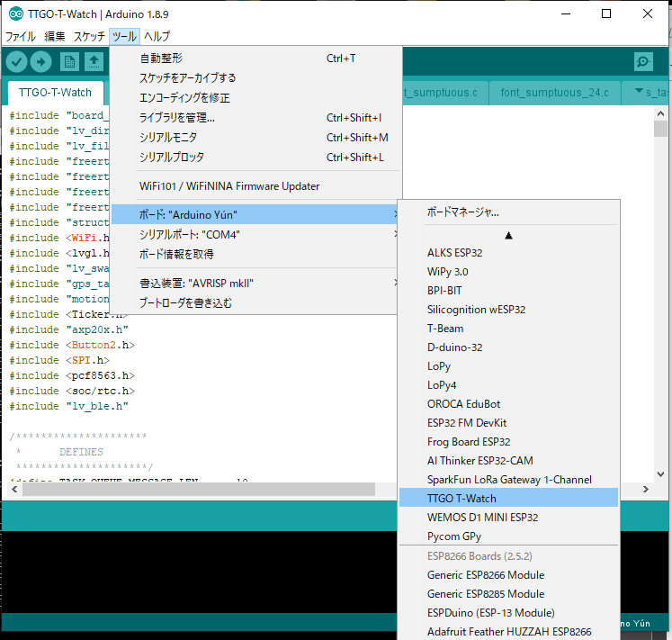The image size is (672, 640).
Task: Choose the ESP32 FM DevKit board
Action: pos(508,422)
